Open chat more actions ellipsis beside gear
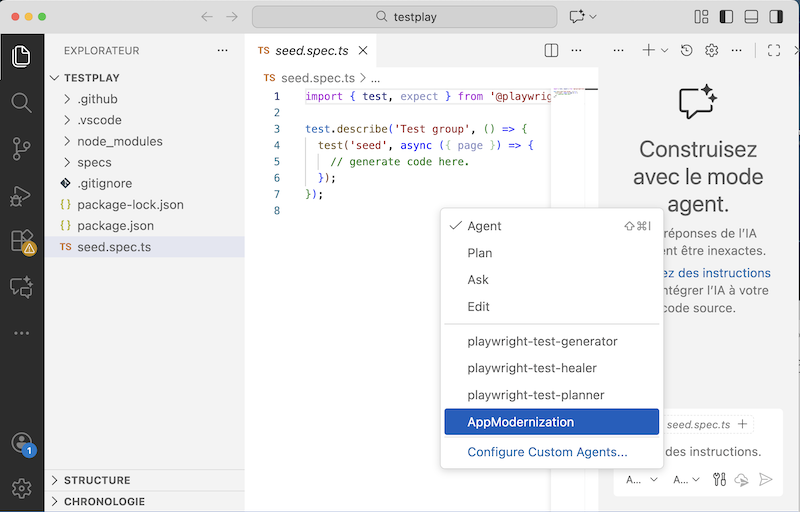Viewport: 800px width, 512px height. pyautogui.click(x=737, y=50)
